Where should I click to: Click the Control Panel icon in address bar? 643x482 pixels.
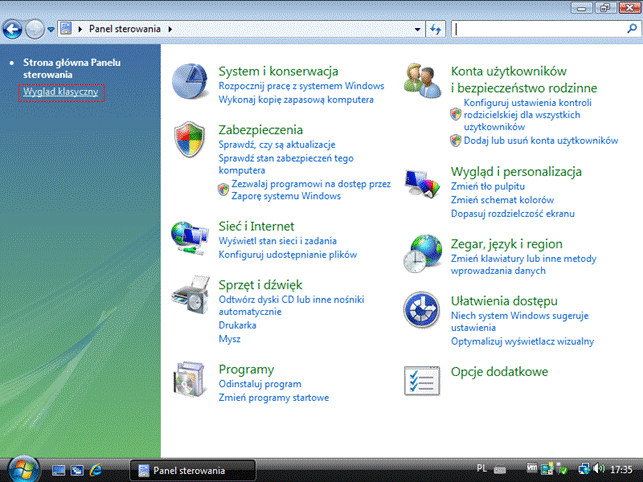tap(66, 29)
